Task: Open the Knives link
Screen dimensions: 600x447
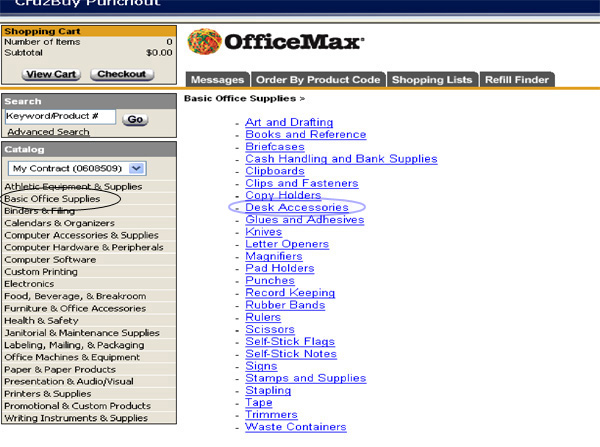Action: click(264, 232)
